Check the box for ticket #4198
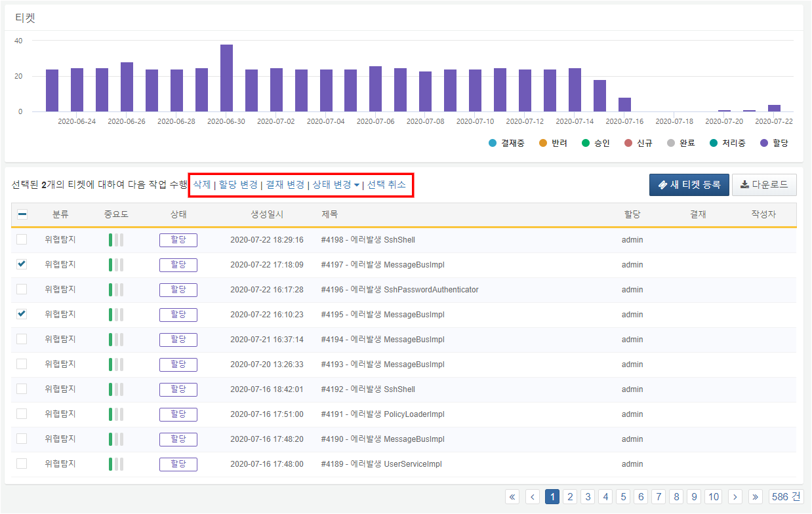 (22, 239)
